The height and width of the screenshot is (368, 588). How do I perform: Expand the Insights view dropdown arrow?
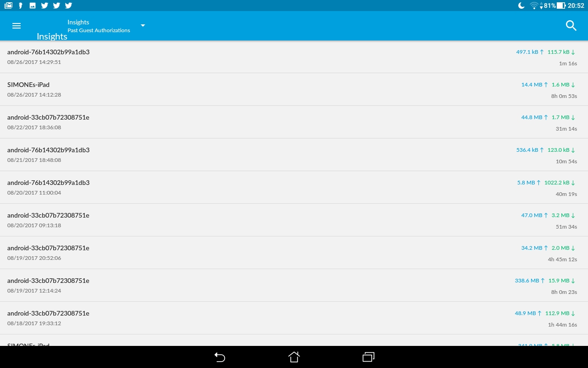pos(143,26)
